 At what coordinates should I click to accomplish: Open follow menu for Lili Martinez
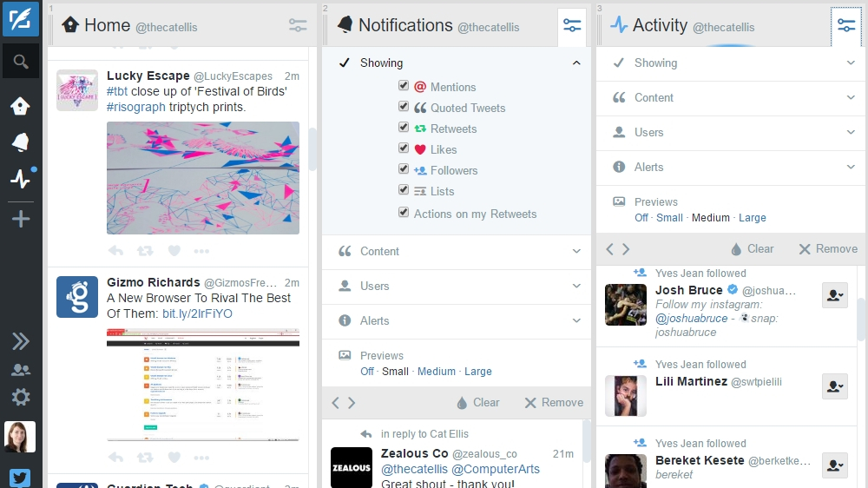click(835, 386)
